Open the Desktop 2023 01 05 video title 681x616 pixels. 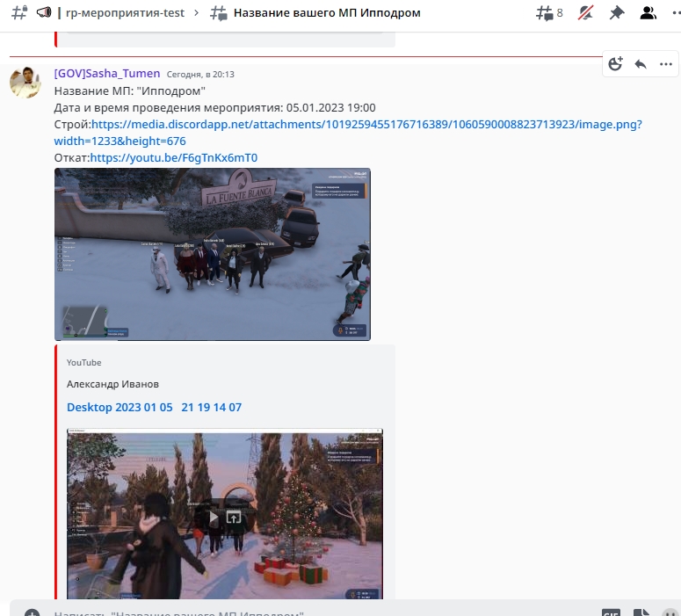154,408
